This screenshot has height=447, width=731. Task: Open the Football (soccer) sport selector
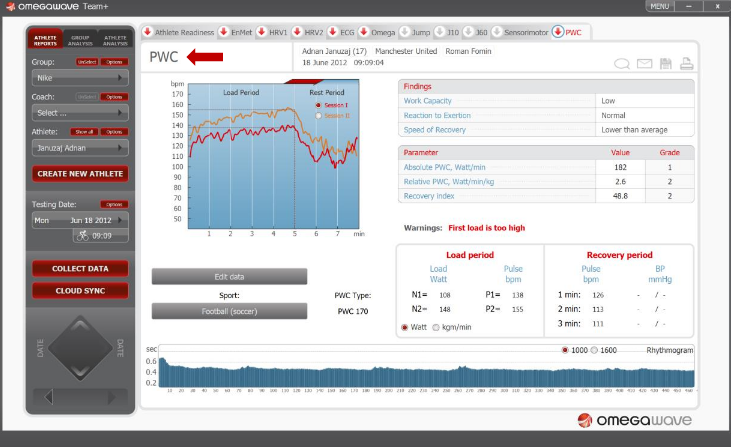click(229, 311)
